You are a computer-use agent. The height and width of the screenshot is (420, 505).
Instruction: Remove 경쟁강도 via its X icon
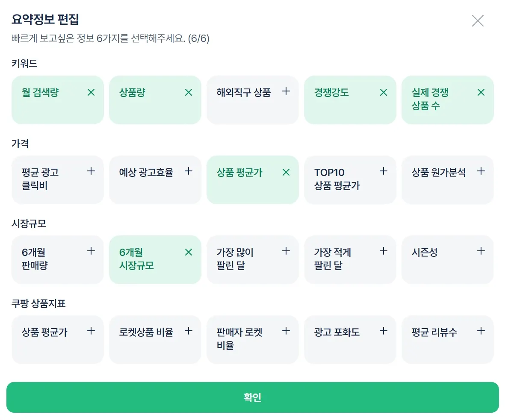pyautogui.click(x=384, y=92)
